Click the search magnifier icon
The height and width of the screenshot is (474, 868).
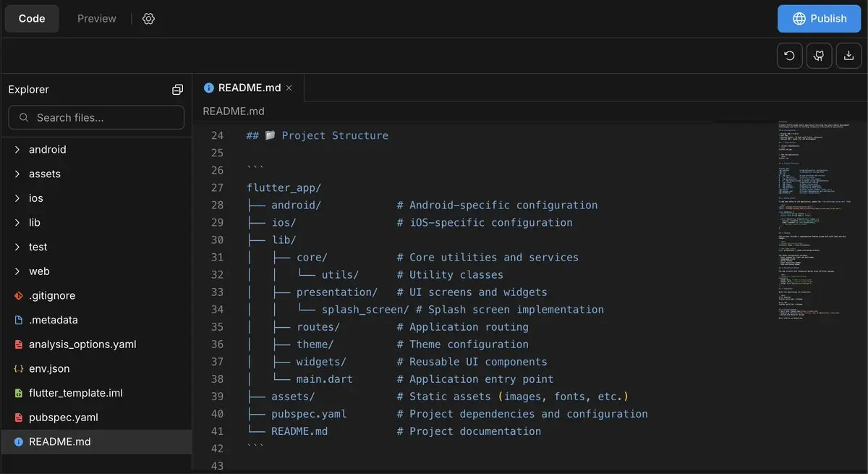tap(24, 117)
